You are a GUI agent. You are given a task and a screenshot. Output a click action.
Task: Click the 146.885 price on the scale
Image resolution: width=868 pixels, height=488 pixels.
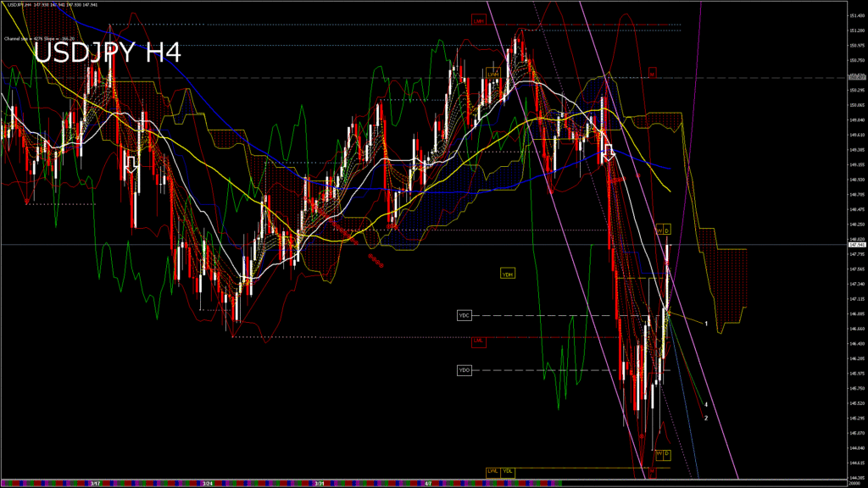pyautogui.click(x=858, y=313)
